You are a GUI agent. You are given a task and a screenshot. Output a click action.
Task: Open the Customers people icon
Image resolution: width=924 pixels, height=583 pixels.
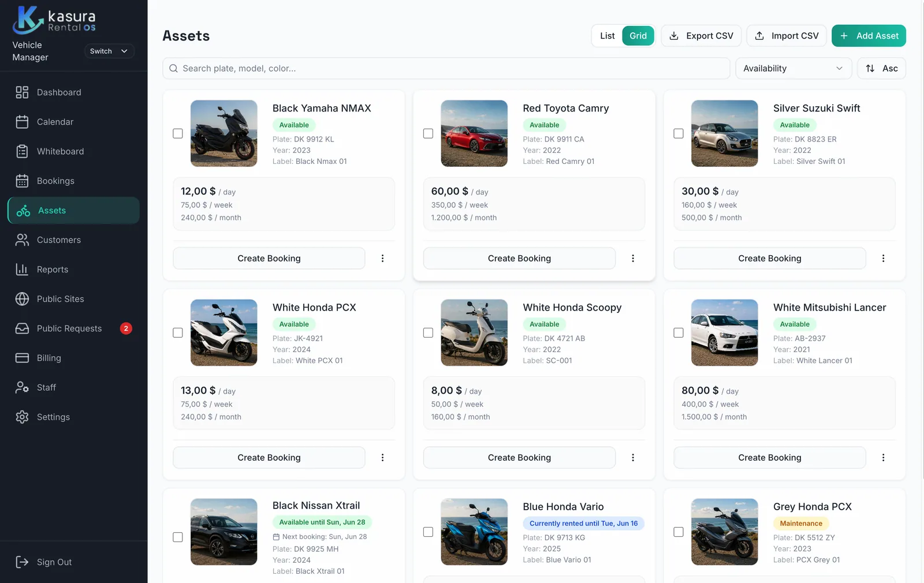pos(22,240)
